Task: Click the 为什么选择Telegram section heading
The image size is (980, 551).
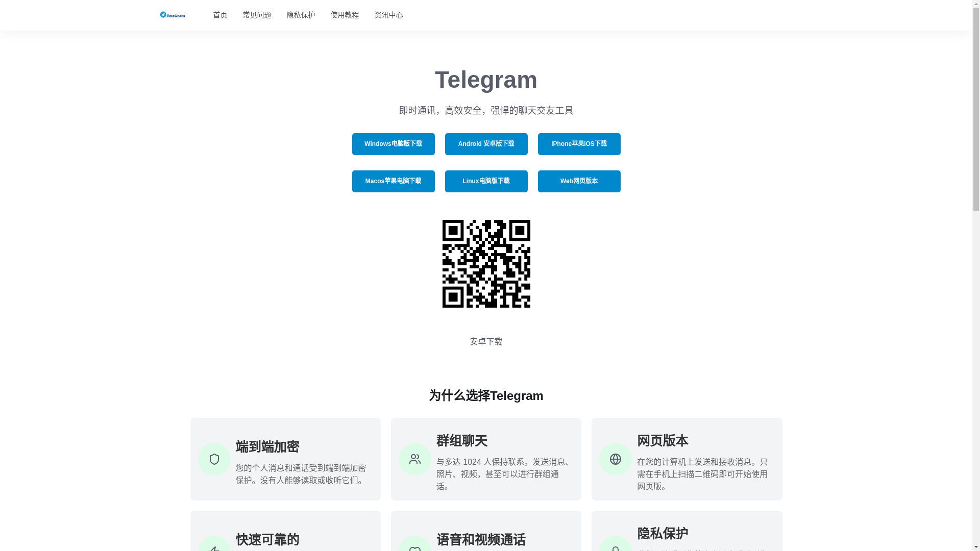Action: tap(486, 395)
